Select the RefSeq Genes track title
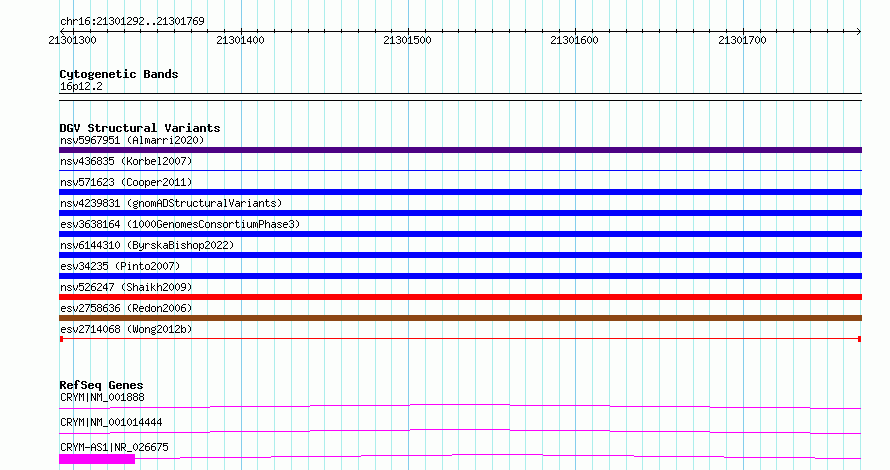This screenshot has width=890, height=470. point(101,385)
